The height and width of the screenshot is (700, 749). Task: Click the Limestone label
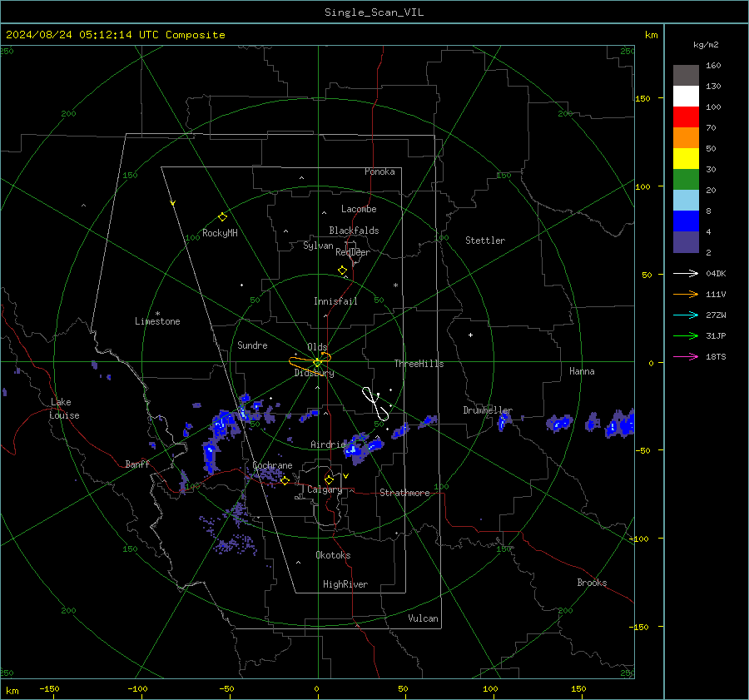(157, 321)
